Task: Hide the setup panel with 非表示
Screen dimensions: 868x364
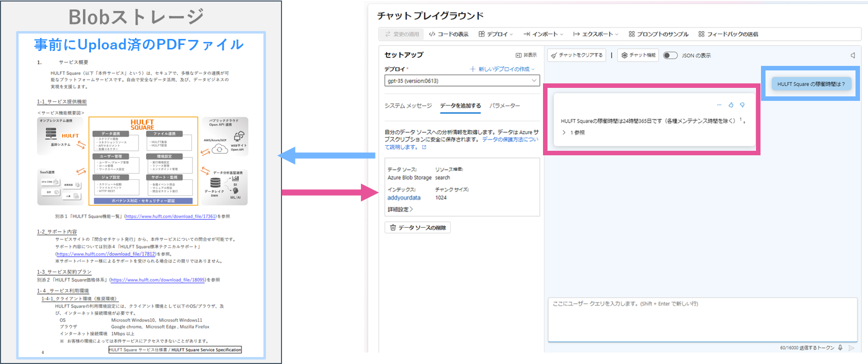Action: [526, 55]
